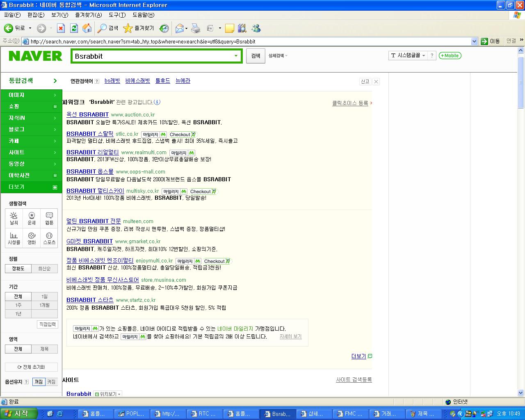
Task: Click related search term bs레빗
Action: [112, 81]
